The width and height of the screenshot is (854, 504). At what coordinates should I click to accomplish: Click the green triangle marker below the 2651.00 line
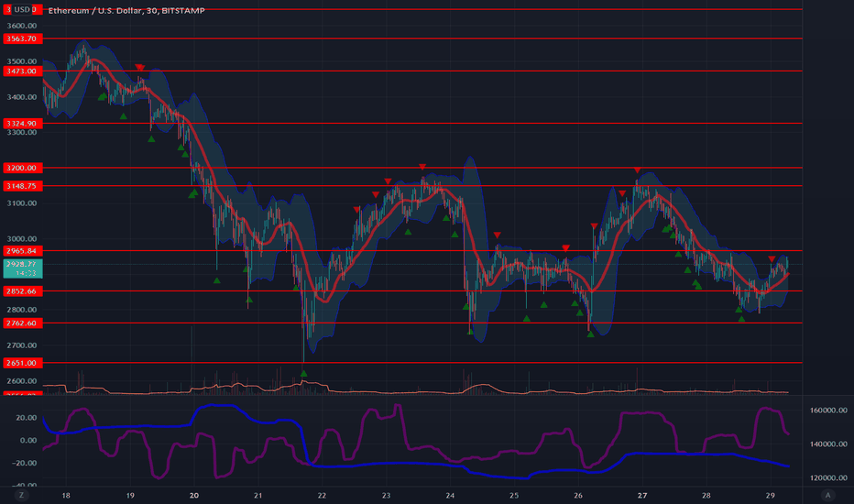[304, 374]
